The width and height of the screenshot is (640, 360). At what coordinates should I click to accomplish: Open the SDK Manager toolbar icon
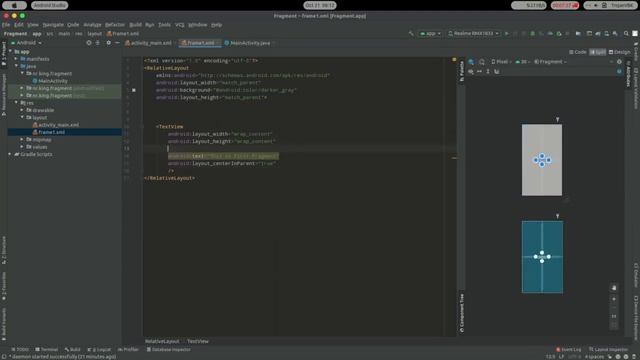tap(615, 33)
